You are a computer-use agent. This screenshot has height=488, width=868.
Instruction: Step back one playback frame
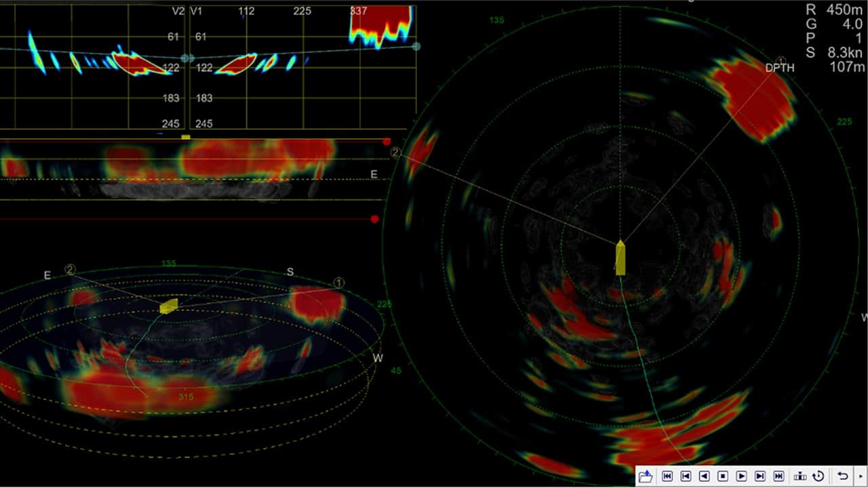(x=687, y=476)
